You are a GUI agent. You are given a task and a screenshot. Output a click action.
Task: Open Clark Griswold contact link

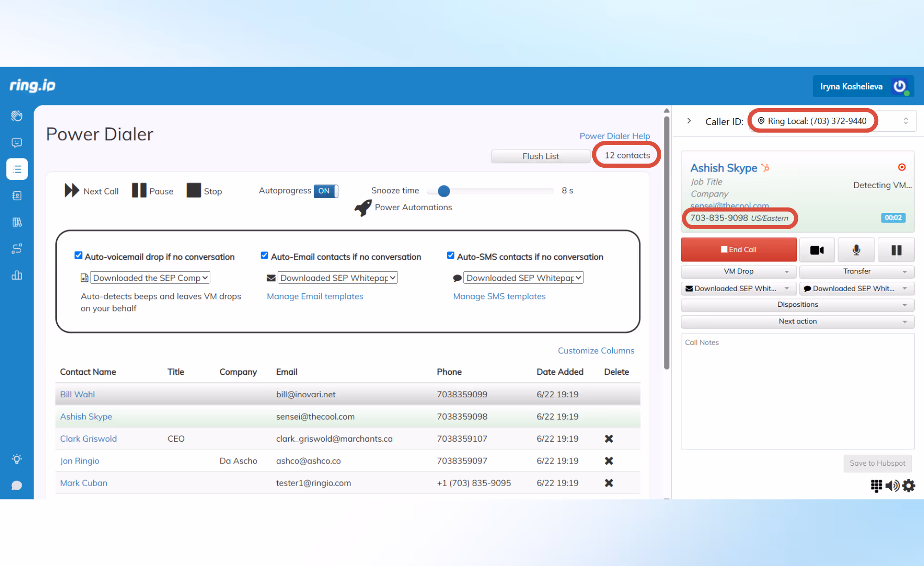pos(88,438)
